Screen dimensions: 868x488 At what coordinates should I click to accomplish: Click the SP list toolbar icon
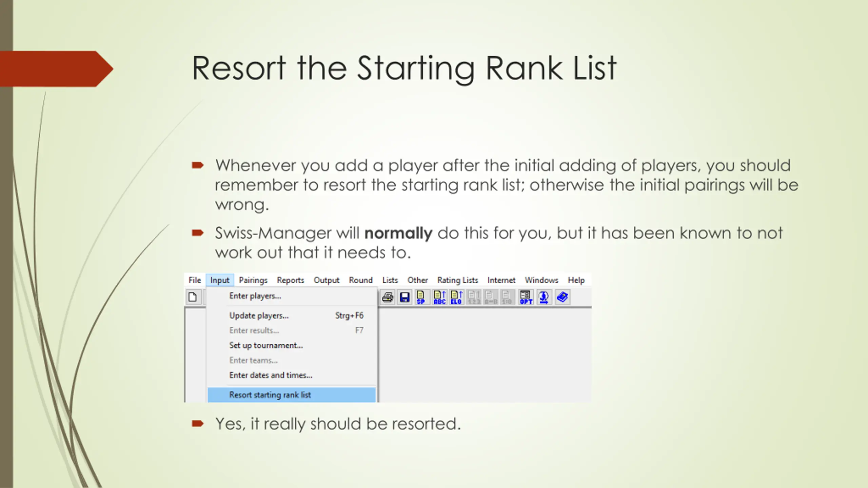click(x=421, y=297)
